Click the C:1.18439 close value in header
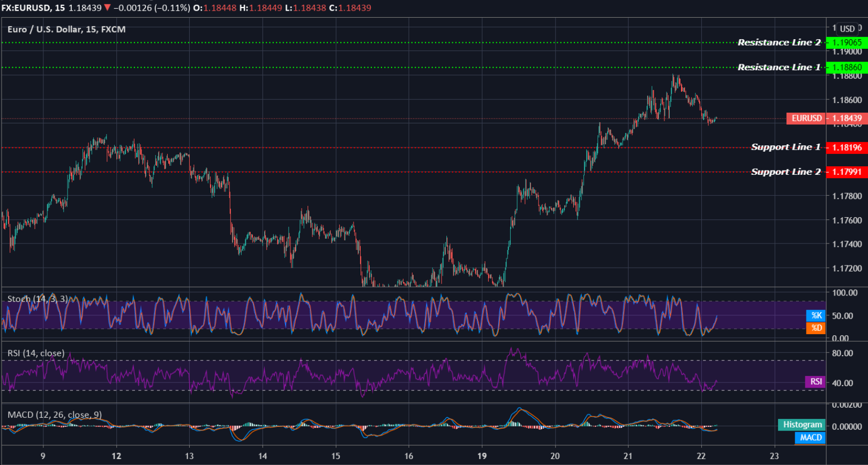868x465 pixels. pyautogui.click(x=350, y=8)
